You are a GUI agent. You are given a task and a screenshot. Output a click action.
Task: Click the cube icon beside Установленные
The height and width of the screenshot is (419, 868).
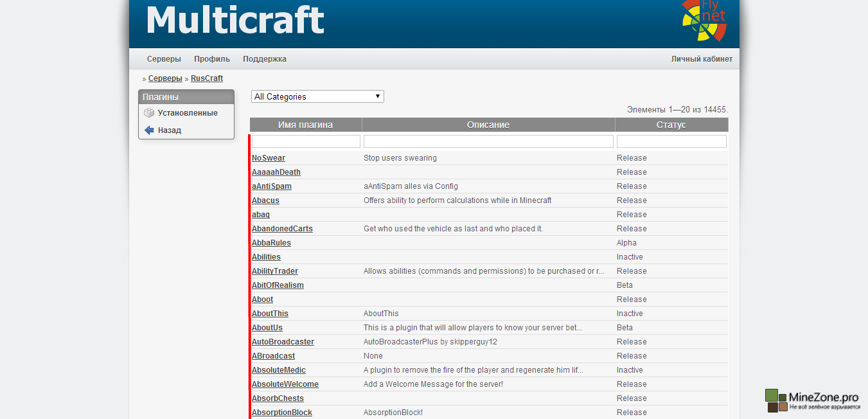tap(149, 113)
